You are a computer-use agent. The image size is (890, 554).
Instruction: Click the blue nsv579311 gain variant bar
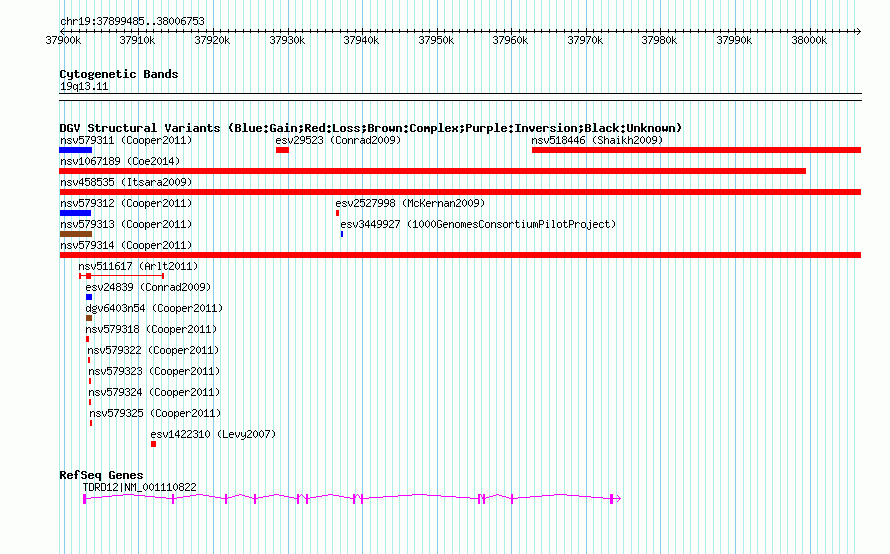pyautogui.click(x=75, y=150)
